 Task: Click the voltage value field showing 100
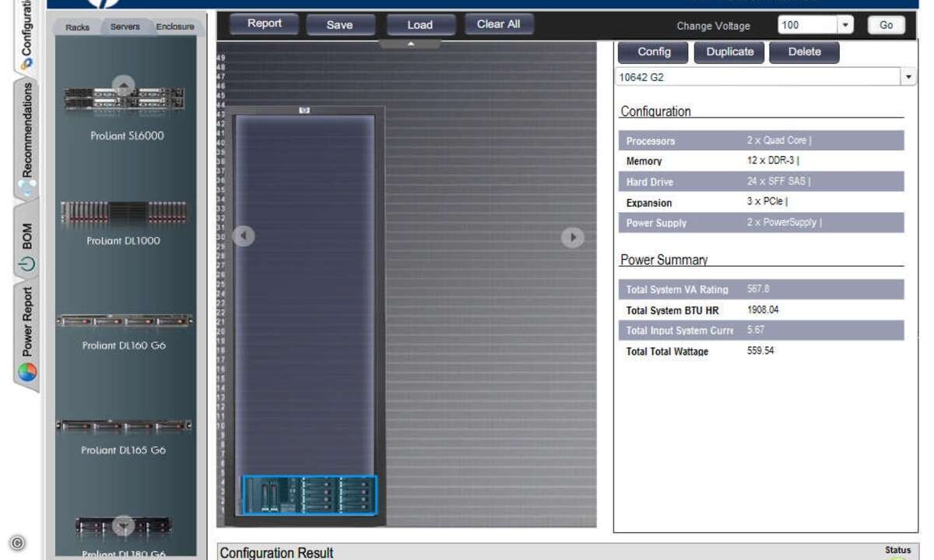[x=807, y=25]
